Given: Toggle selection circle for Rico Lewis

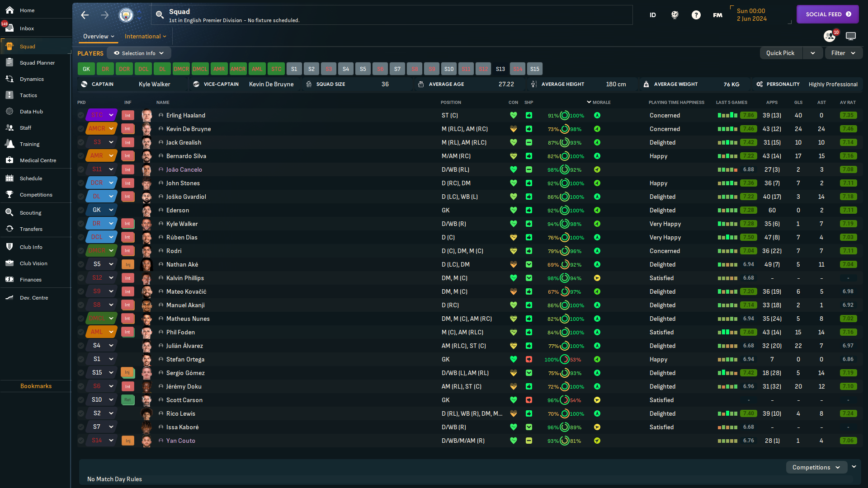Looking at the screenshot, I should click(x=80, y=413).
